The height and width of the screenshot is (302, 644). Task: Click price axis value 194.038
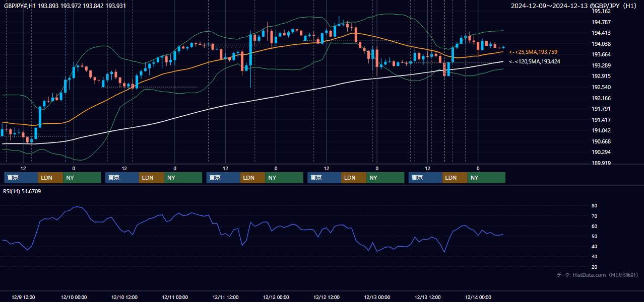pos(601,44)
